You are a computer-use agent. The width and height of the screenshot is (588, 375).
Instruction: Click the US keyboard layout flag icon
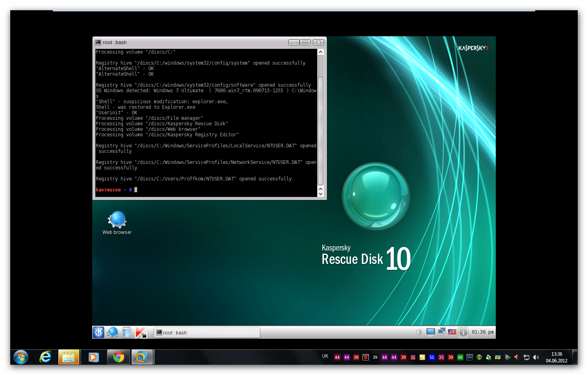pos(452,332)
